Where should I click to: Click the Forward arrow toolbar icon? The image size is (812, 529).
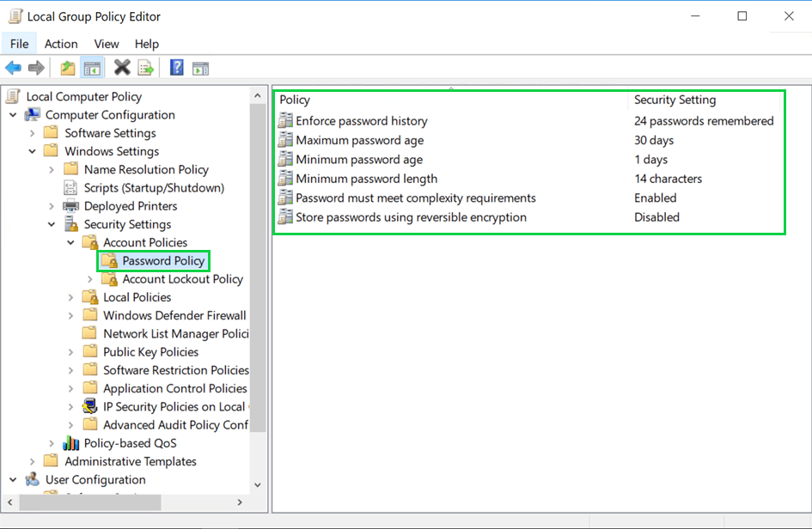36,68
